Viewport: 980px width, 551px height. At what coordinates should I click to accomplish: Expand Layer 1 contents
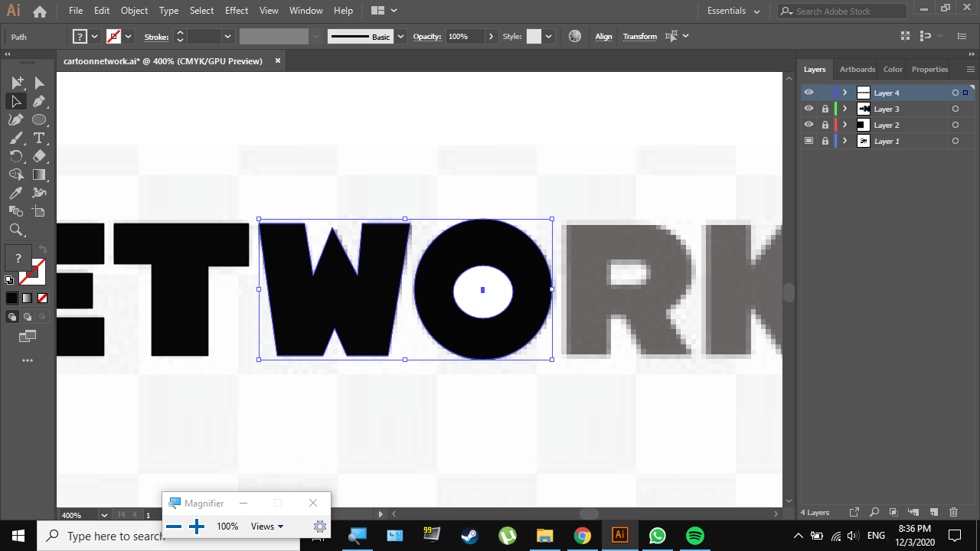[x=844, y=141]
